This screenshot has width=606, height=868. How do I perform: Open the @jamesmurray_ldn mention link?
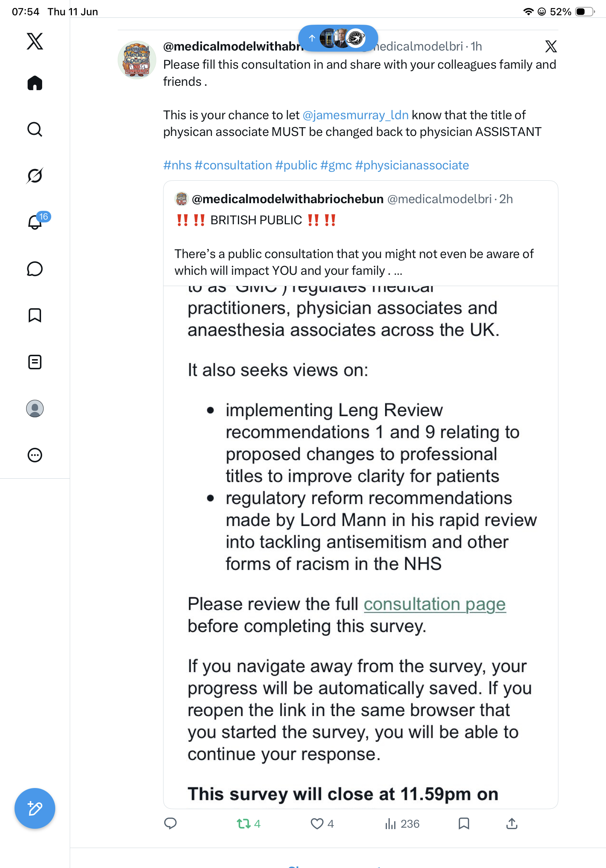pos(356,115)
